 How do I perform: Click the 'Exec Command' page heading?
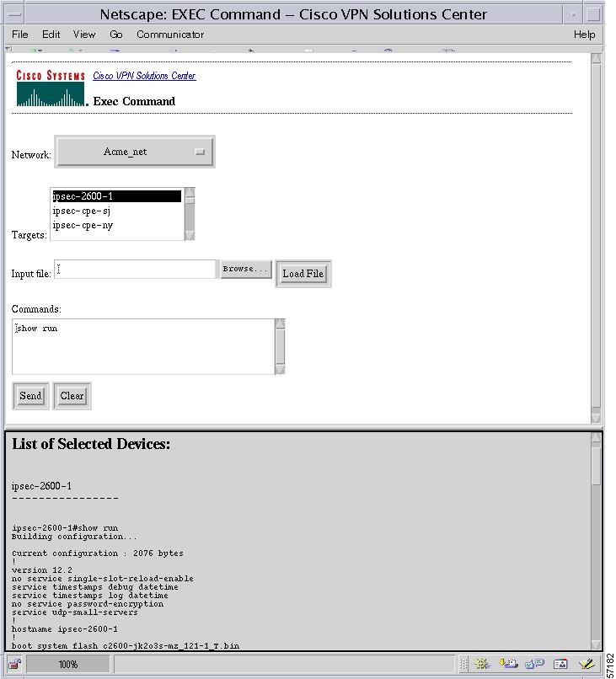(x=134, y=101)
